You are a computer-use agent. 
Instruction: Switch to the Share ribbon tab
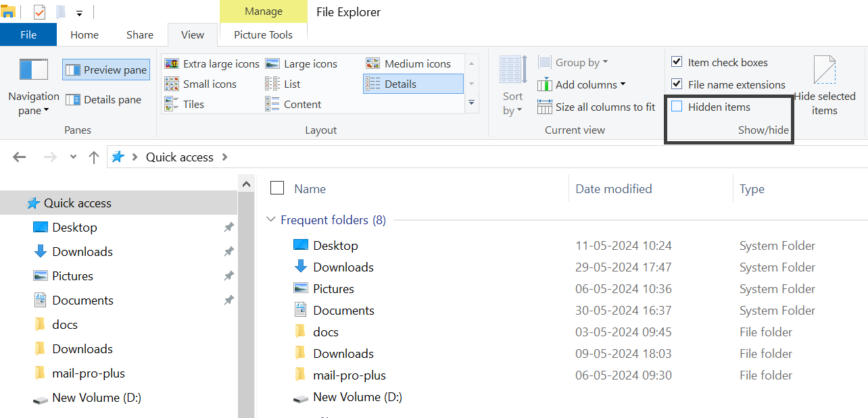(x=140, y=34)
